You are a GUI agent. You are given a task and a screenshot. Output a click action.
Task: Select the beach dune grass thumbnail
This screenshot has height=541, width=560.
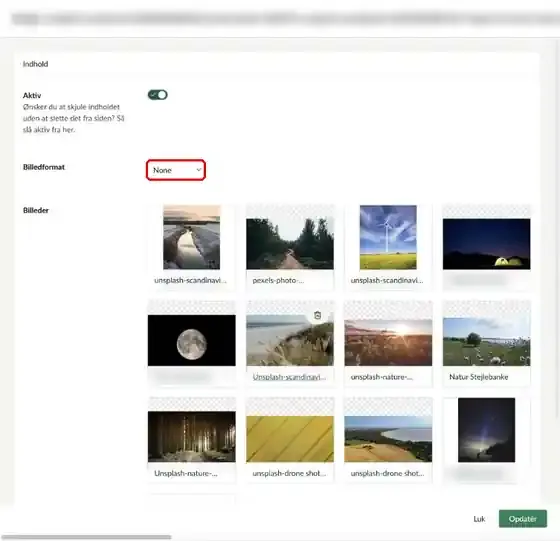[x=290, y=340]
